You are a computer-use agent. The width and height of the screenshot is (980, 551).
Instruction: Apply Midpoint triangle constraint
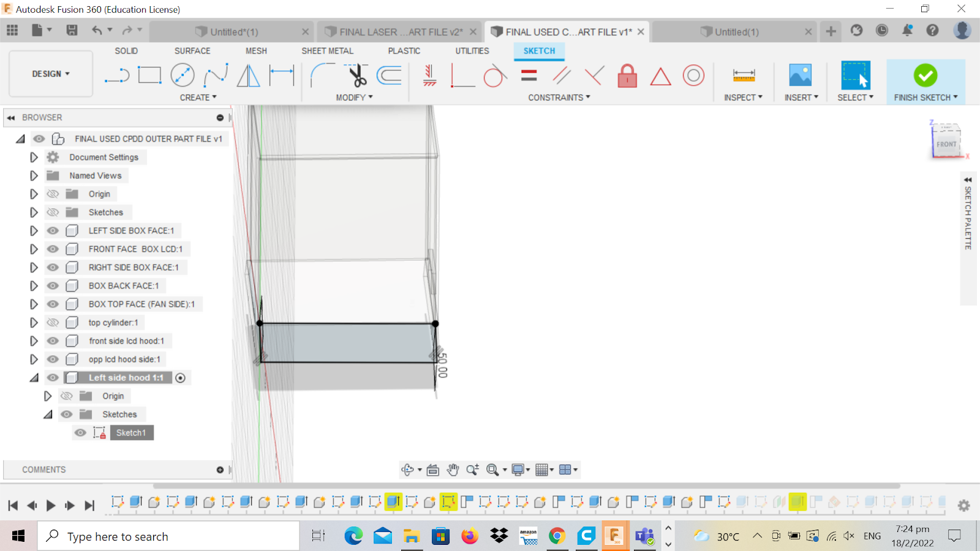click(x=660, y=77)
